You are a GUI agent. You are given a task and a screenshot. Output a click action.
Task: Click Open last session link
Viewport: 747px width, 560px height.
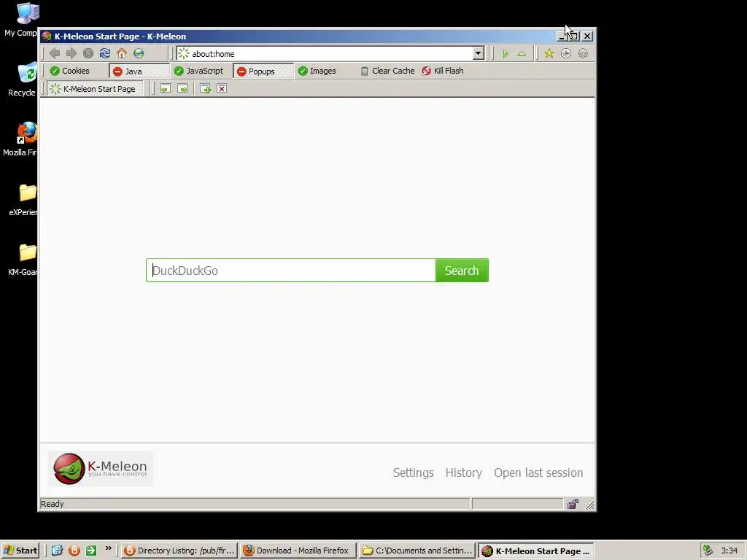(x=538, y=472)
